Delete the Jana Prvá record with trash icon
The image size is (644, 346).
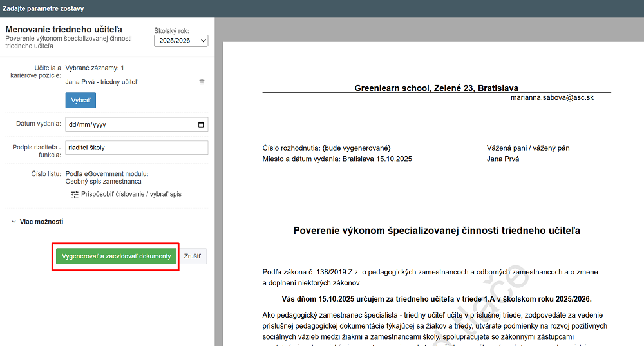click(202, 82)
